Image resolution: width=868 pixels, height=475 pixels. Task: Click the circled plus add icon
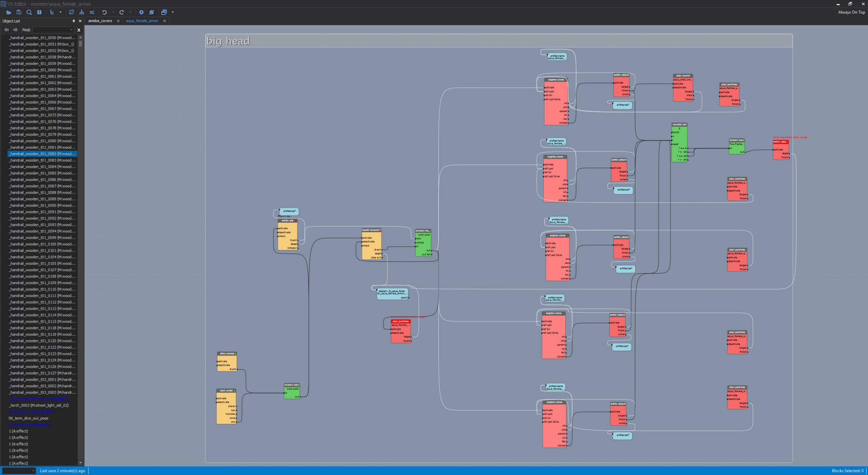pos(141,12)
